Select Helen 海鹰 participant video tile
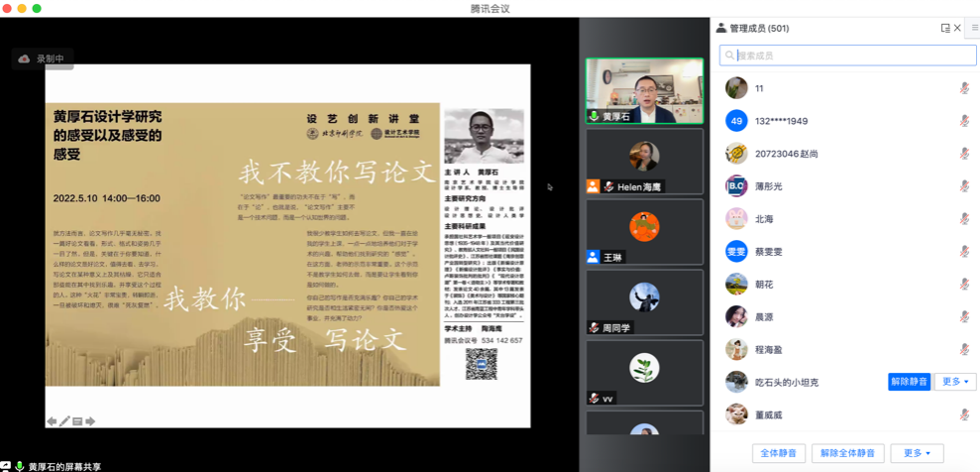Image resolution: width=980 pixels, height=472 pixels. click(644, 161)
